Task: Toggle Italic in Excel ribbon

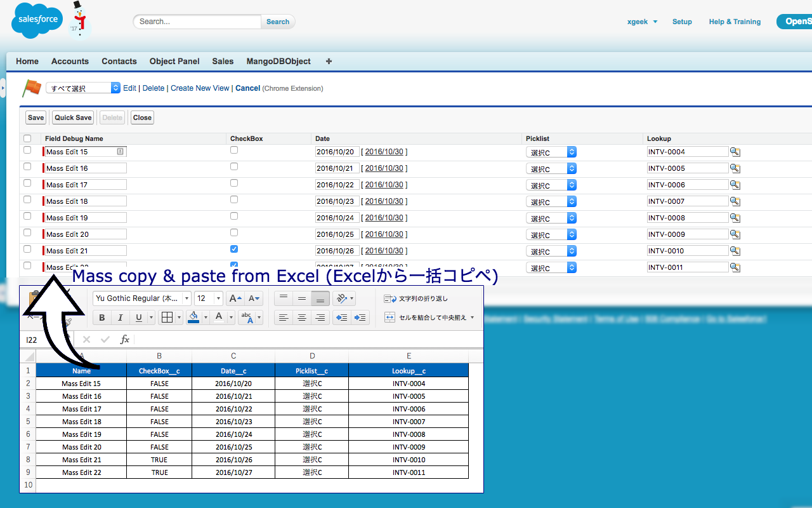Action: pyautogui.click(x=121, y=317)
